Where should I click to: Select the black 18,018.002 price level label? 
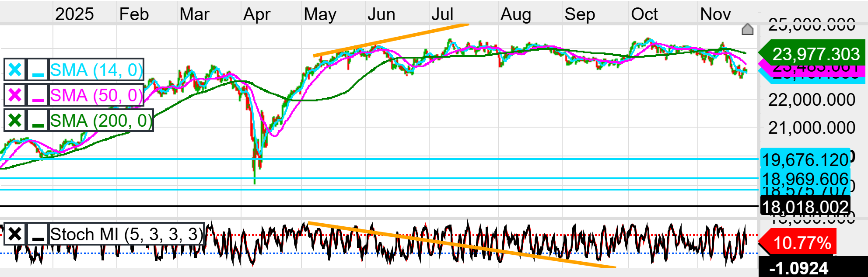coord(805,207)
